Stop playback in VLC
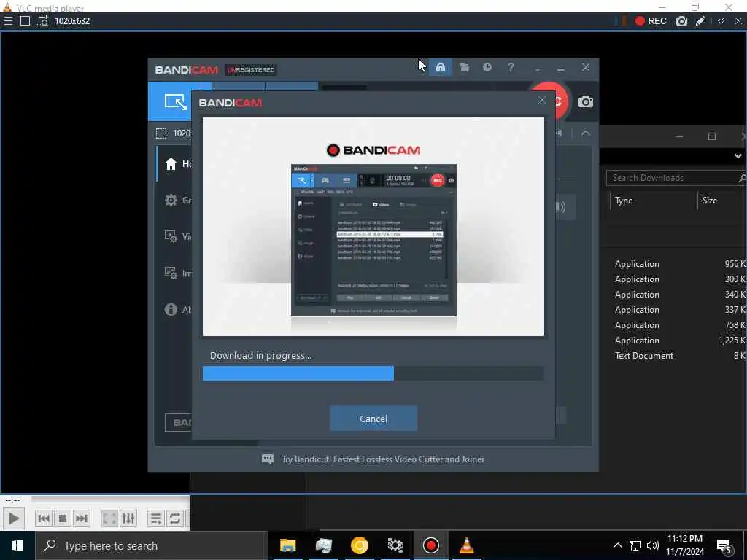 63,518
